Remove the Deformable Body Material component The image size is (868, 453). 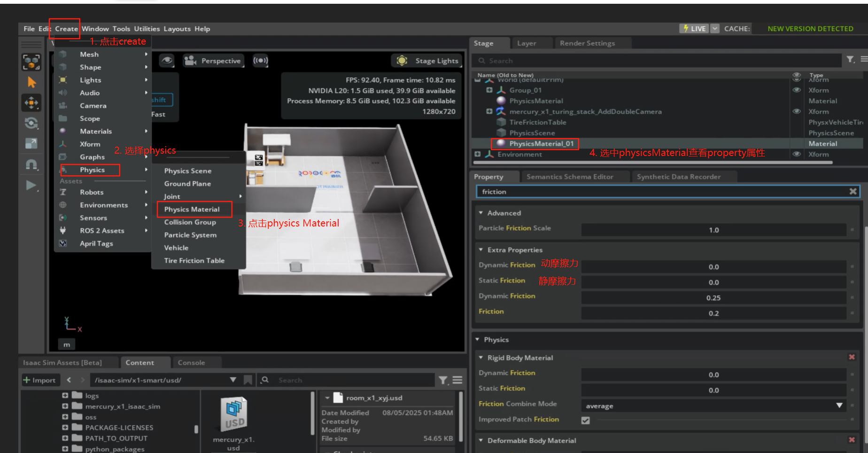(x=852, y=440)
